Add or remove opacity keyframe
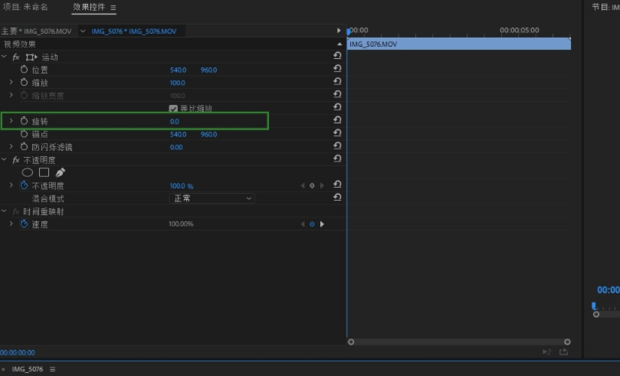This screenshot has width=620, height=376. 312,185
